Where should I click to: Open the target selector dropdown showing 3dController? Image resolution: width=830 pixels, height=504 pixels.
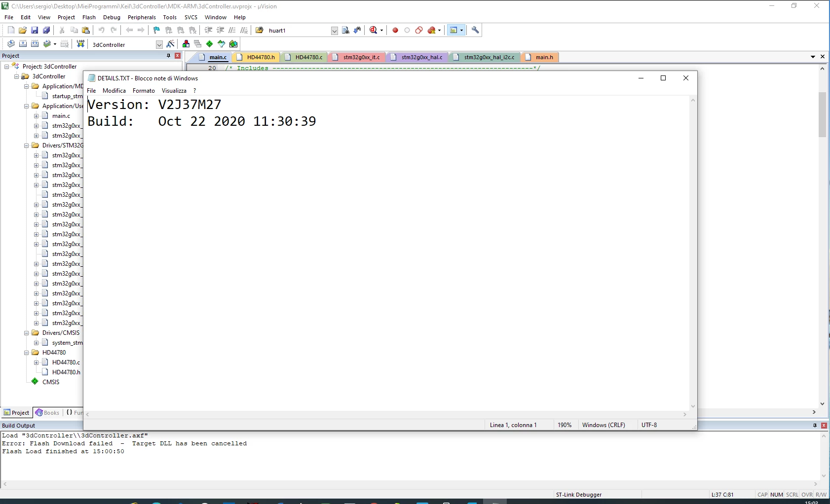(159, 45)
